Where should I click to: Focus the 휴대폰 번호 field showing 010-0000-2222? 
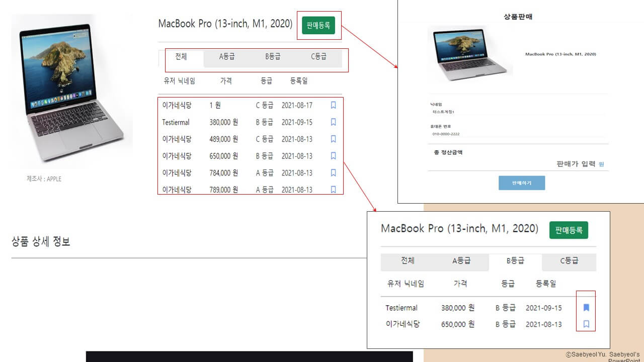[x=518, y=134]
